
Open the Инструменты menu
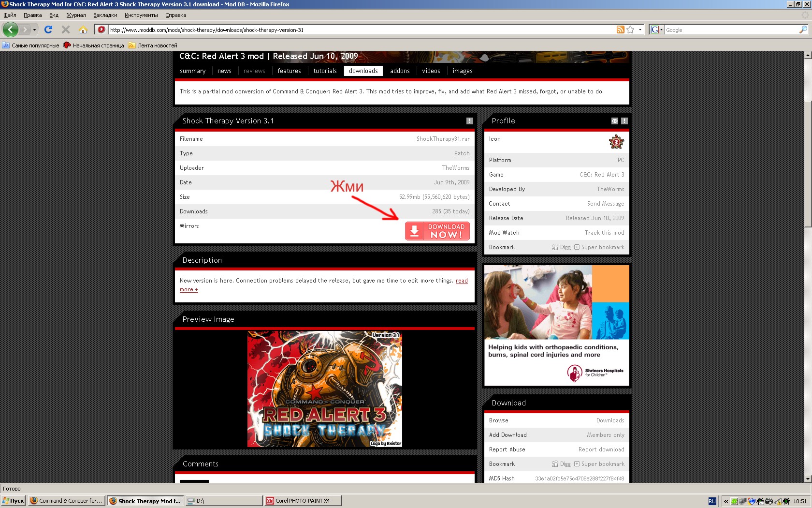[141, 15]
